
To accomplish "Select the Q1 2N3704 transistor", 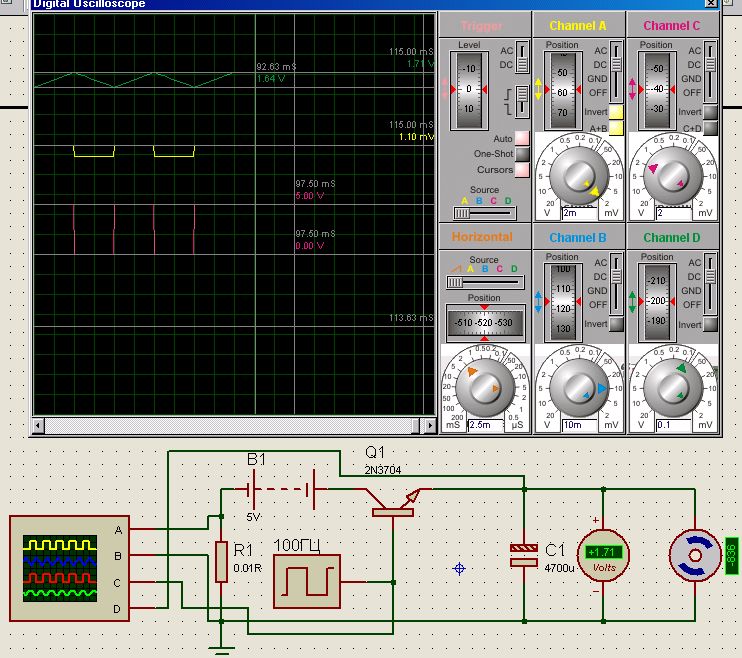I will pyautogui.click(x=393, y=507).
